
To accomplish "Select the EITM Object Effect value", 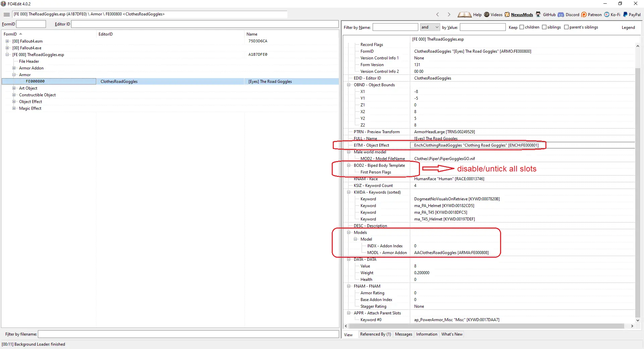I will [476, 145].
